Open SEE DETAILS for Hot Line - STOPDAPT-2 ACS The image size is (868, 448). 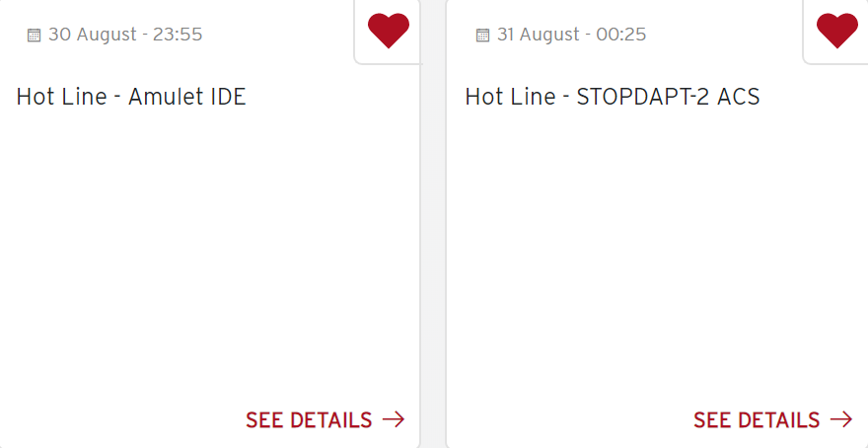tap(757, 420)
